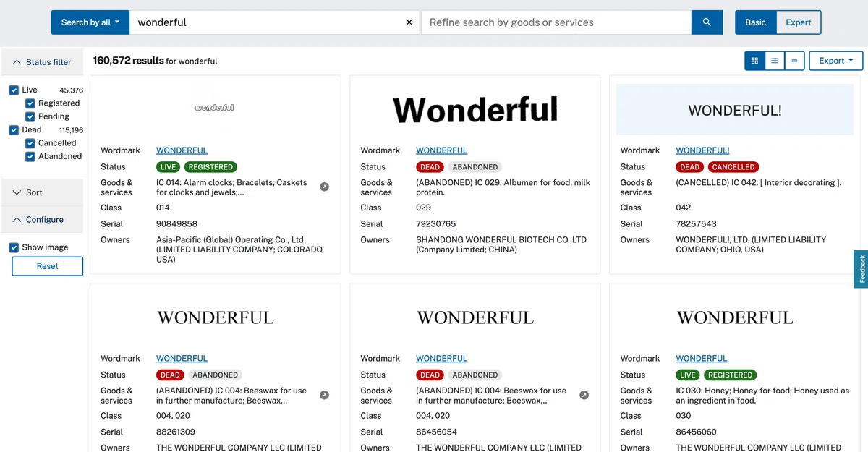Click the LIVE badge for serial 90849858
Image resolution: width=868 pixels, height=452 pixels.
pos(169,167)
